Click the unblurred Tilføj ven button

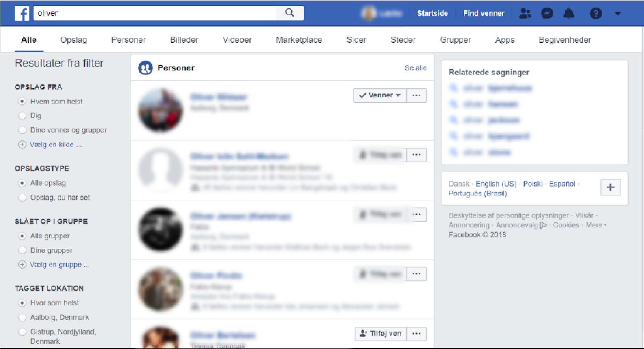point(381,334)
